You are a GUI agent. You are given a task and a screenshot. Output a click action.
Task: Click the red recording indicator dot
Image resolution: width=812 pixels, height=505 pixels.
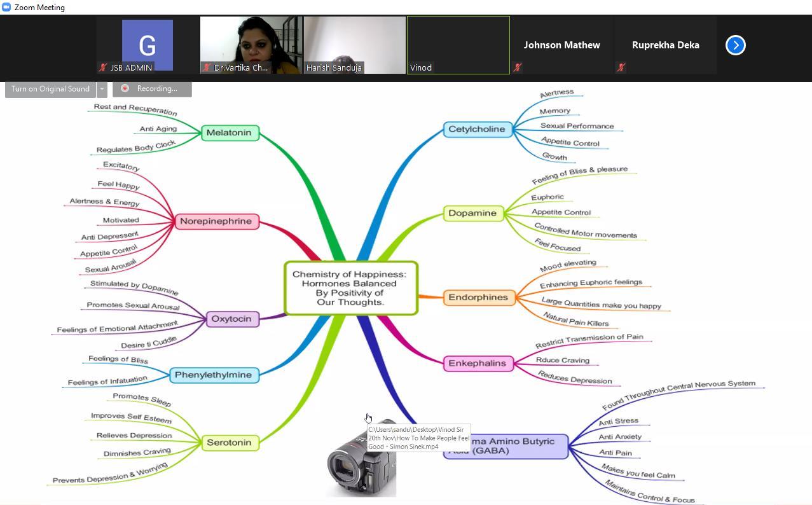pos(125,89)
